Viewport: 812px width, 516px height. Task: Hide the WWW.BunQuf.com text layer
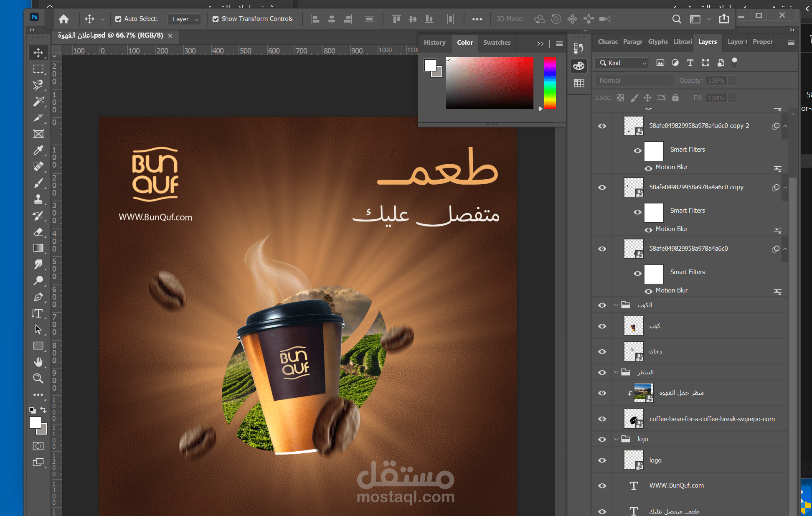[602, 485]
